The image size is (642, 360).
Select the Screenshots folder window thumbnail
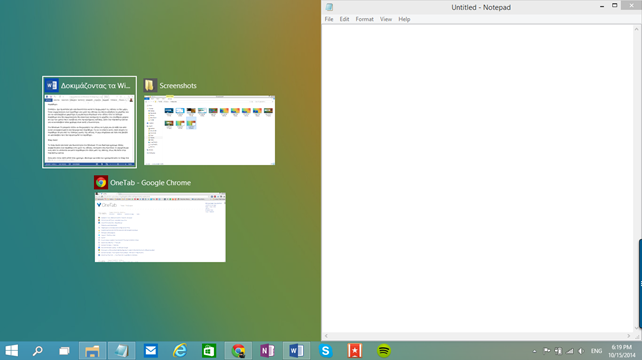[x=209, y=130]
